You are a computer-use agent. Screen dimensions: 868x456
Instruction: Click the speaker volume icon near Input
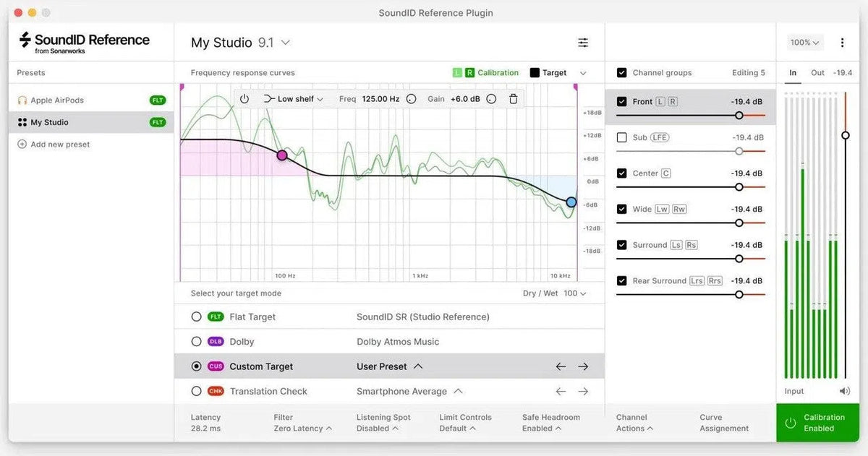(844, 390)
